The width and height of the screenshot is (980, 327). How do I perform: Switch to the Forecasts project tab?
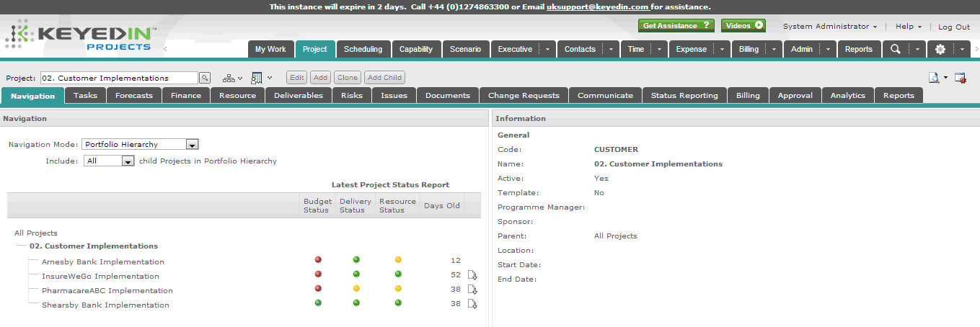[134, 95]
